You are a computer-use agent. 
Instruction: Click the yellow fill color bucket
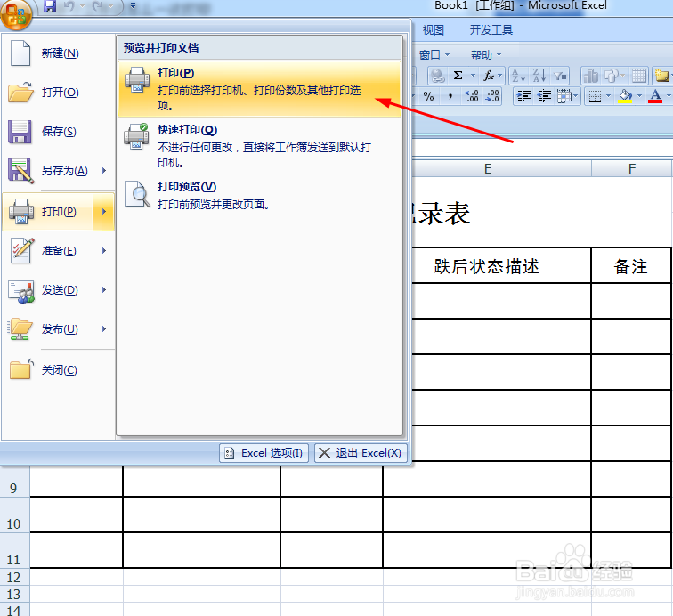(x=625, y=97)
